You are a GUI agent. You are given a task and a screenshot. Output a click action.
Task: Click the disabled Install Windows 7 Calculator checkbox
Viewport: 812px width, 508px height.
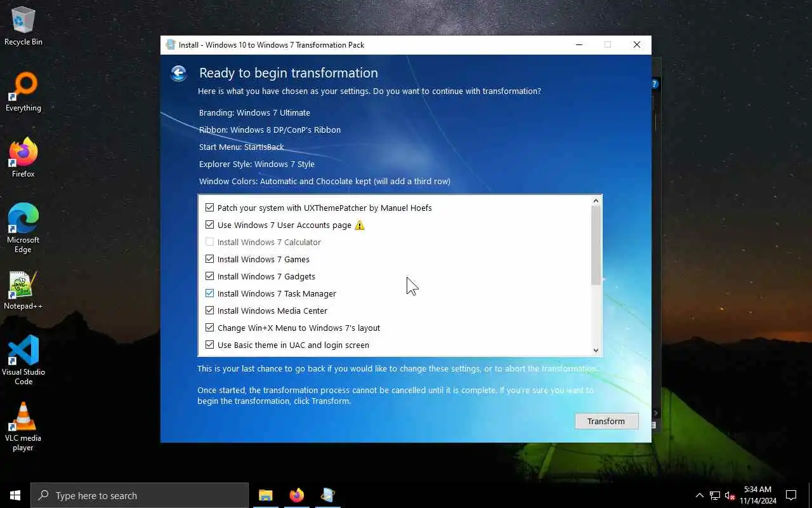point(210,242)
